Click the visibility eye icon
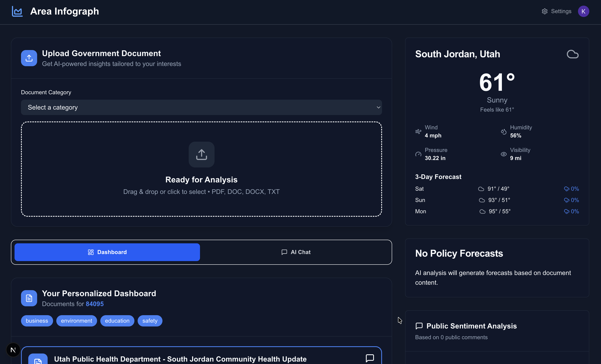Image resolution: width=601 pixels, height=364 pixels. (504, 154)
